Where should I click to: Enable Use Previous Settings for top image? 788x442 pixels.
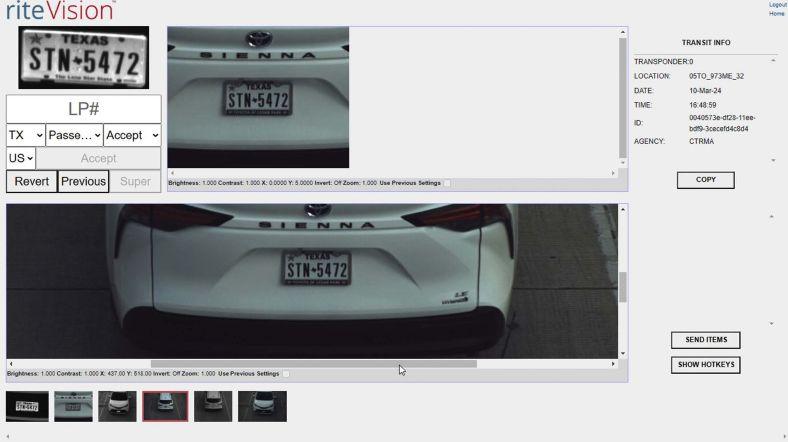click(x=447, y=183)
